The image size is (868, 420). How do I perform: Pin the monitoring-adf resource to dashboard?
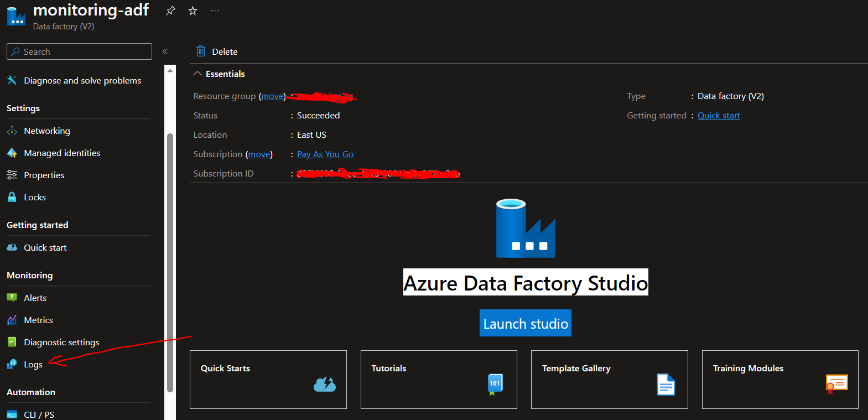tap(170, 11)
